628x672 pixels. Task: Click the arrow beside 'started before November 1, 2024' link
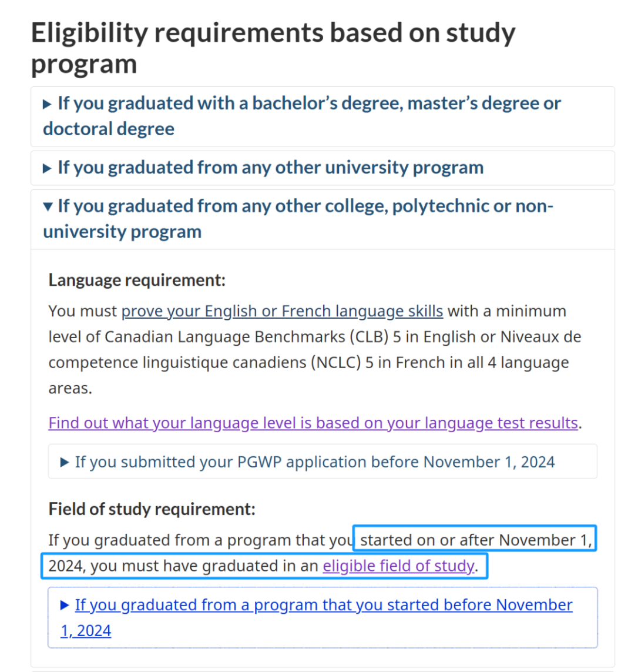click(65, 606)
